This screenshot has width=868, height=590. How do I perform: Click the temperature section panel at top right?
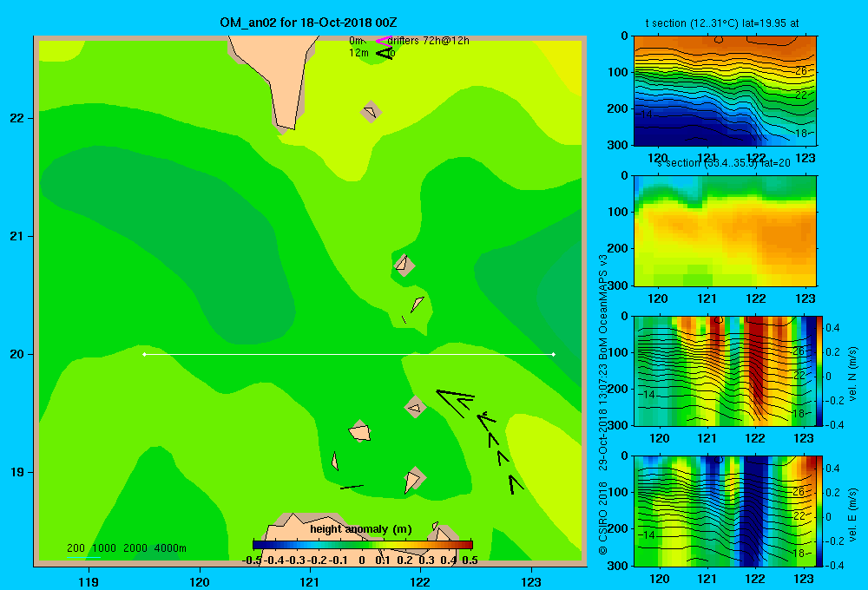coord(725,91)
